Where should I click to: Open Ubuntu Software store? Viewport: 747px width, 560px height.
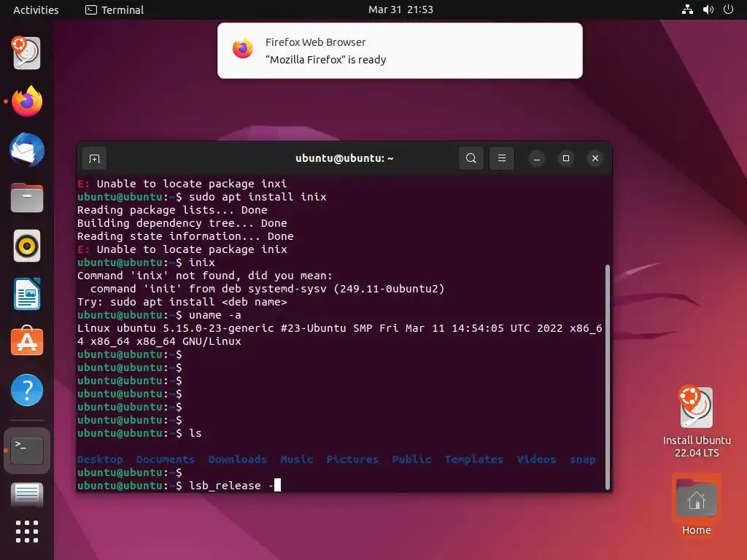(27, 341)
